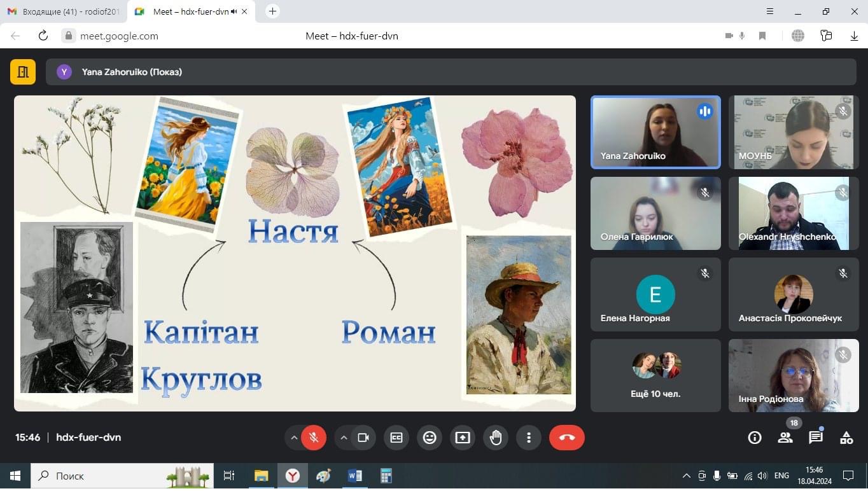
Task: Open Yandex Browser taskbar icon
Action: [292, 476]
